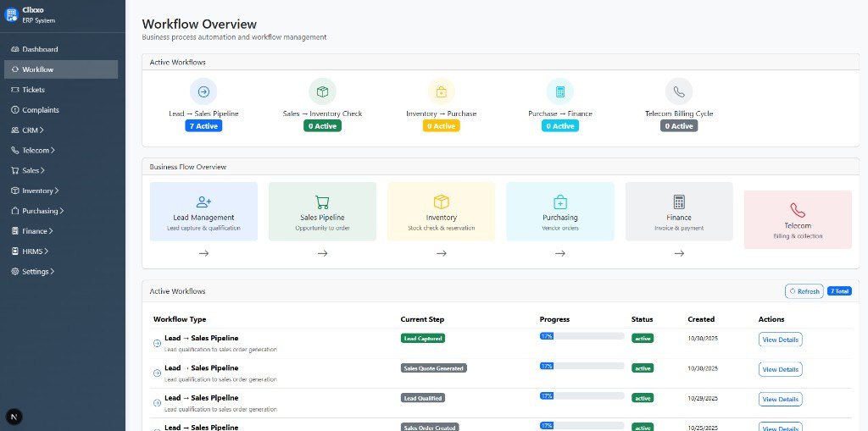Click the Sales Order Created step badge
The height and width of the screenshot is (431, 868).
click(x=430, y=427)
